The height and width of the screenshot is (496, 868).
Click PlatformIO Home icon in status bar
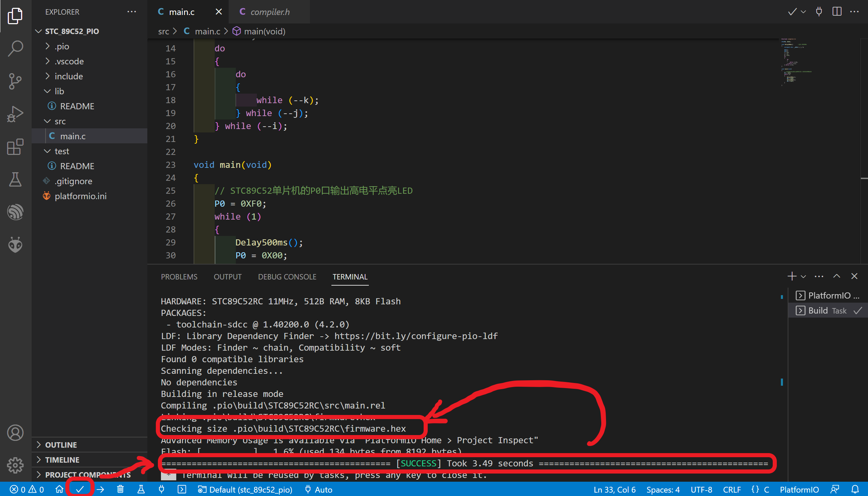(59, 490)
